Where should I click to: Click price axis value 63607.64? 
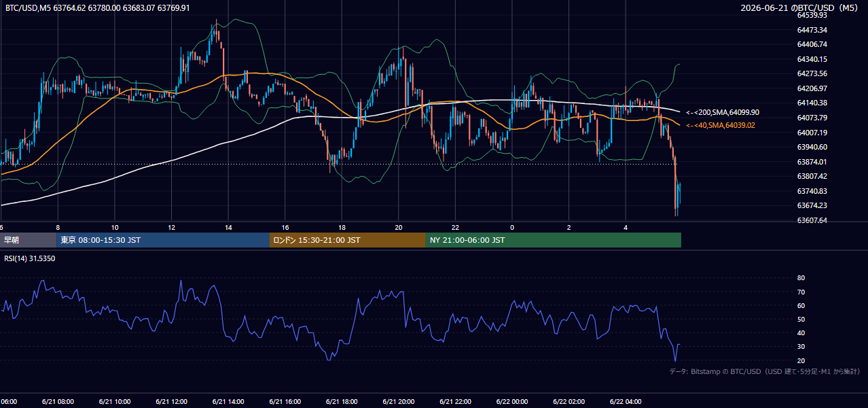coord(812,220)
